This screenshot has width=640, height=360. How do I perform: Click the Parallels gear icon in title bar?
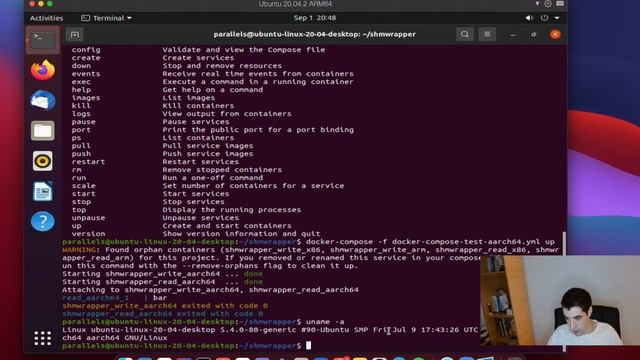pos(548,4)
